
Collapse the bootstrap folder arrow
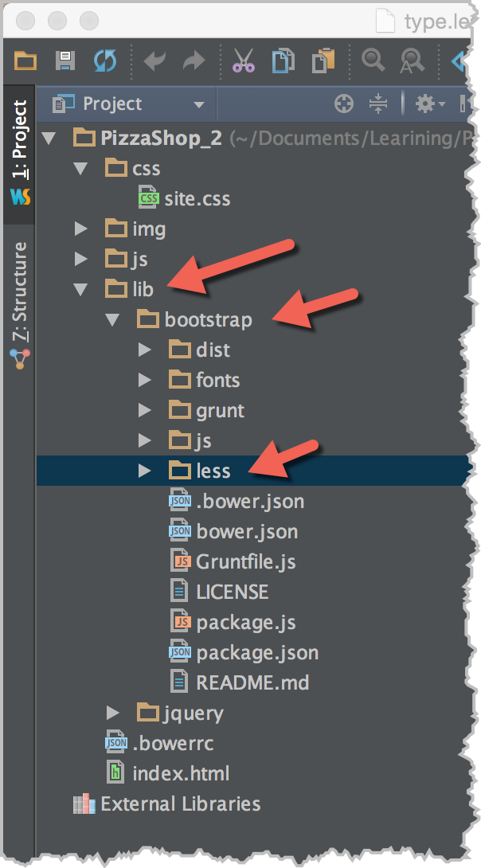(x=113, y=319)
